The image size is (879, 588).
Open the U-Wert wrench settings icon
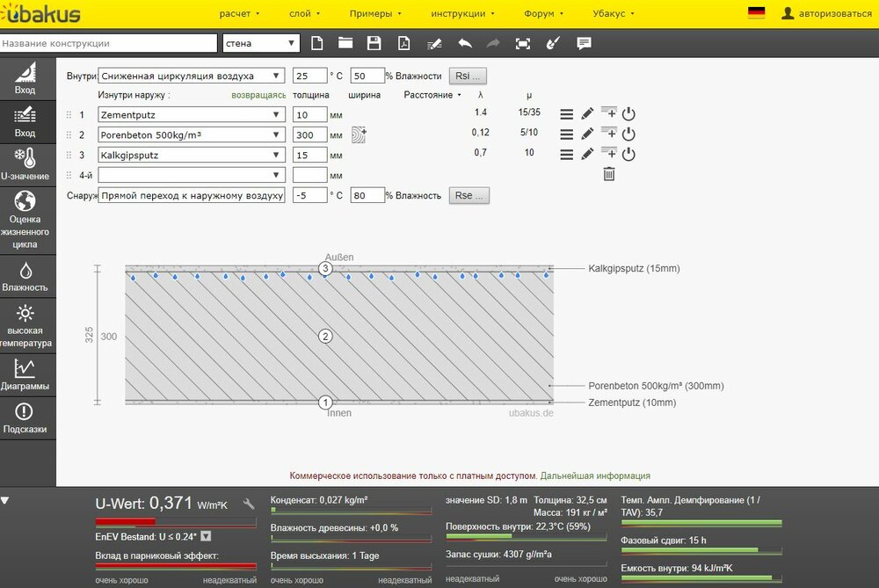[x=249, y=505]
